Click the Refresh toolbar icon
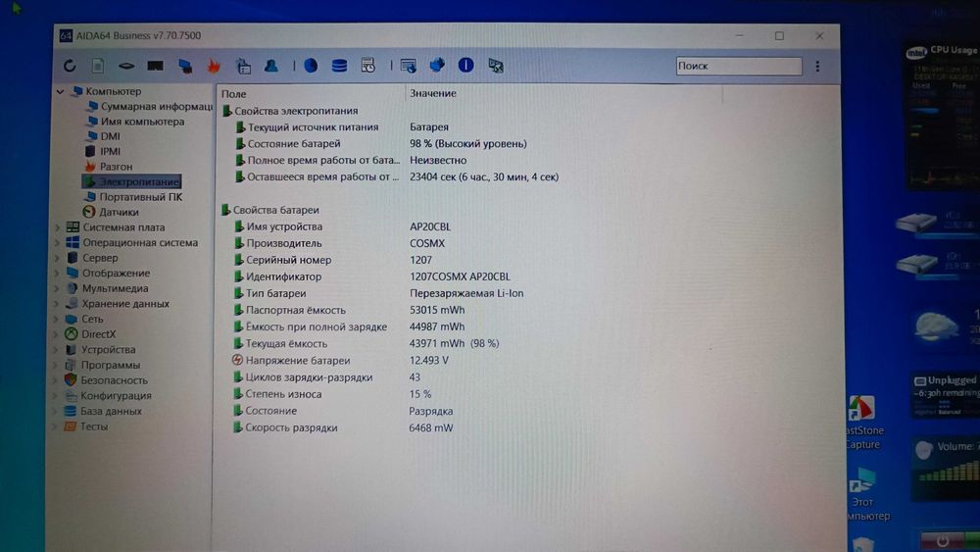 pyautogui.click(x=70, y=66)
